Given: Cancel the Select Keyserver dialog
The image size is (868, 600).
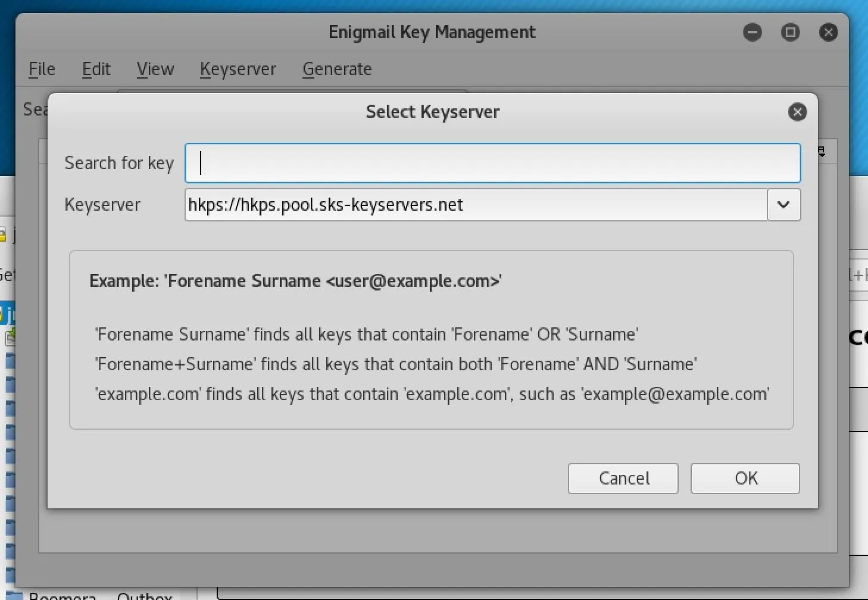Looking at the screenshot, I should coord(623,479).
